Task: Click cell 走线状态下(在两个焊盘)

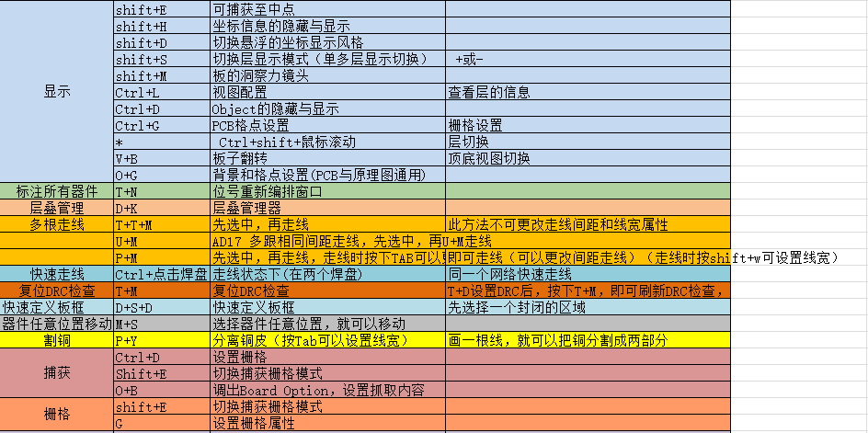Action: [327, 275]
